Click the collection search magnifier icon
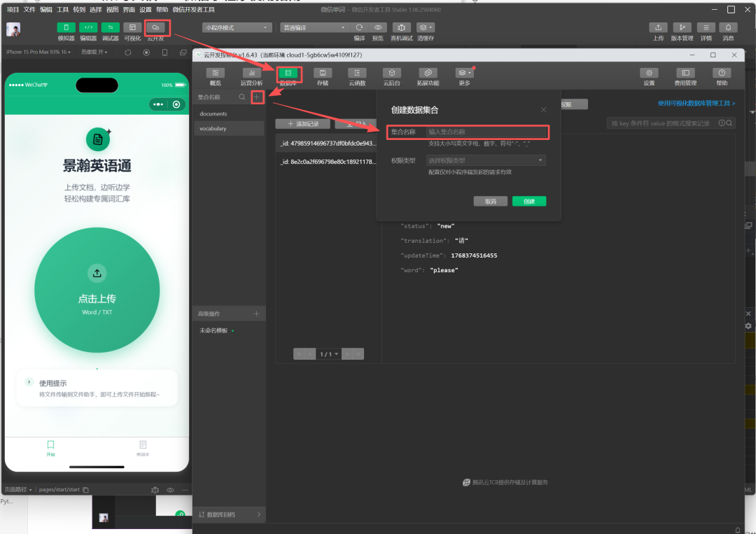This screenshot has height=534, width=756. point(242,97)
